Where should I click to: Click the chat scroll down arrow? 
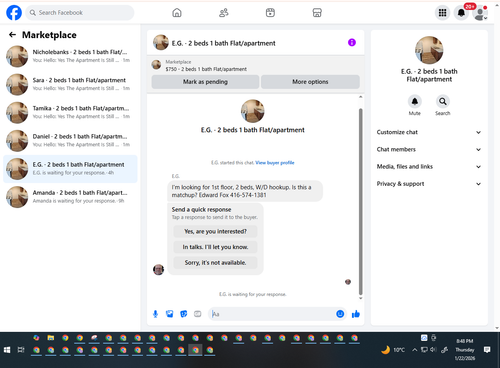click(x=360, y=298)
